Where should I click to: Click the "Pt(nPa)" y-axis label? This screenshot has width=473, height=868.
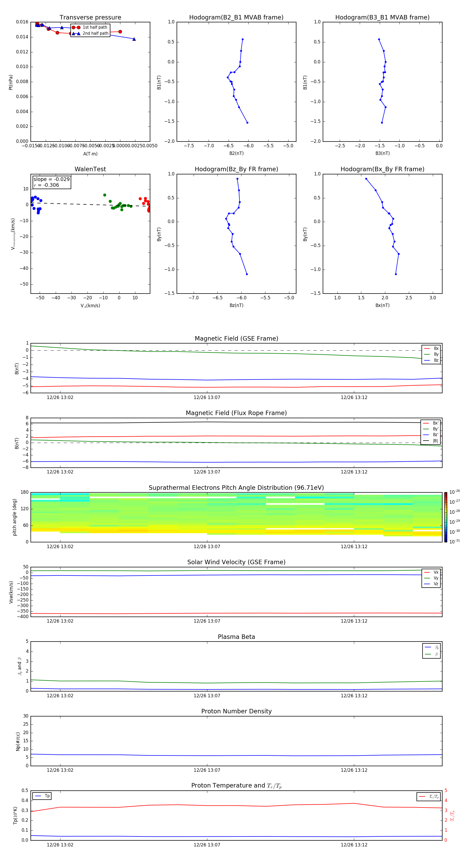[x=11, y=82]
